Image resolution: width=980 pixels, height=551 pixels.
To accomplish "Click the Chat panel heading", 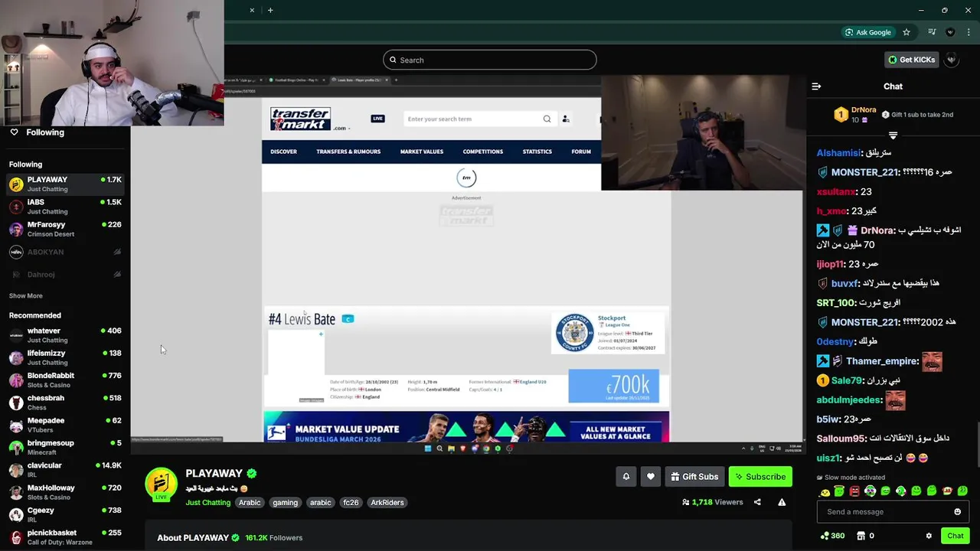I will click(893, 86).
